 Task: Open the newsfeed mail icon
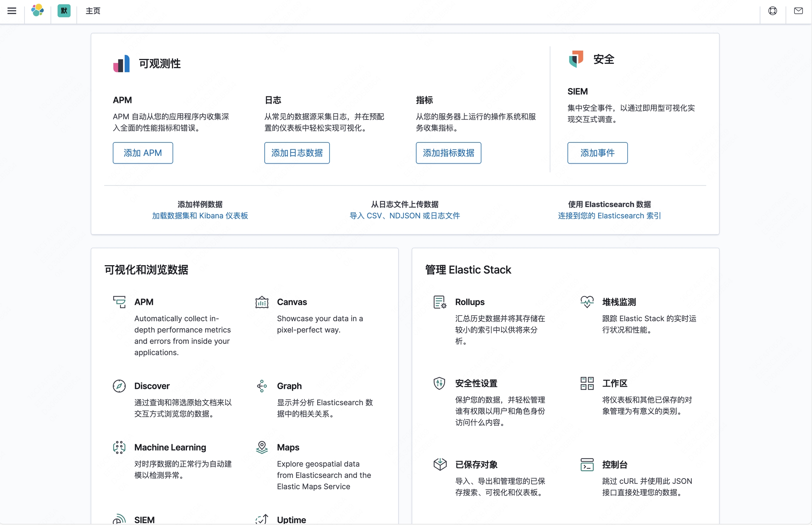tap(798, 11)
